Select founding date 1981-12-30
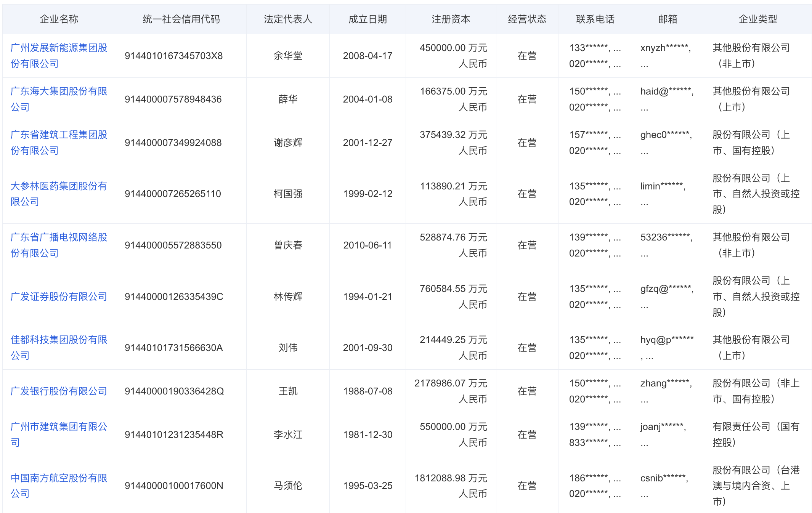Screen dimensions: 812x513 tap(367, 434)
